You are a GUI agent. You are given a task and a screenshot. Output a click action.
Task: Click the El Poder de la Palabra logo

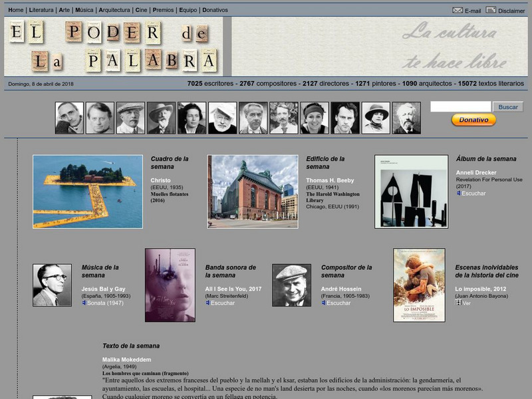click(114, 47)
